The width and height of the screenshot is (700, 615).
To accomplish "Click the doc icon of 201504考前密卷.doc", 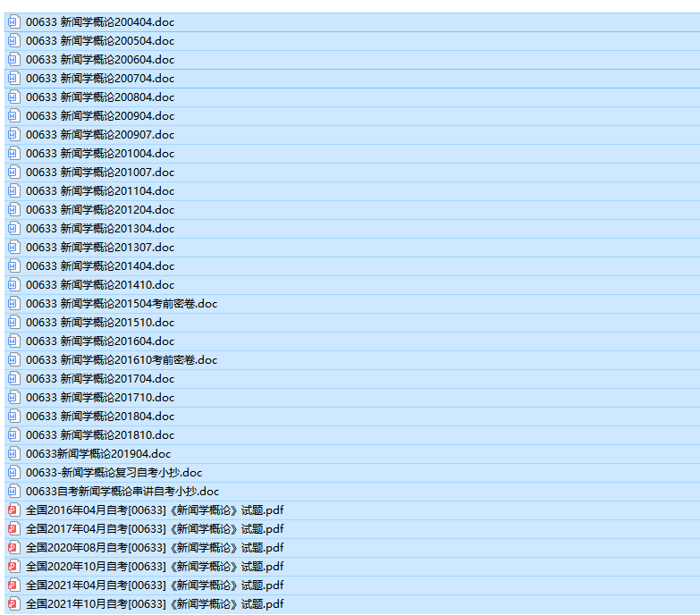I will [13, 304].
